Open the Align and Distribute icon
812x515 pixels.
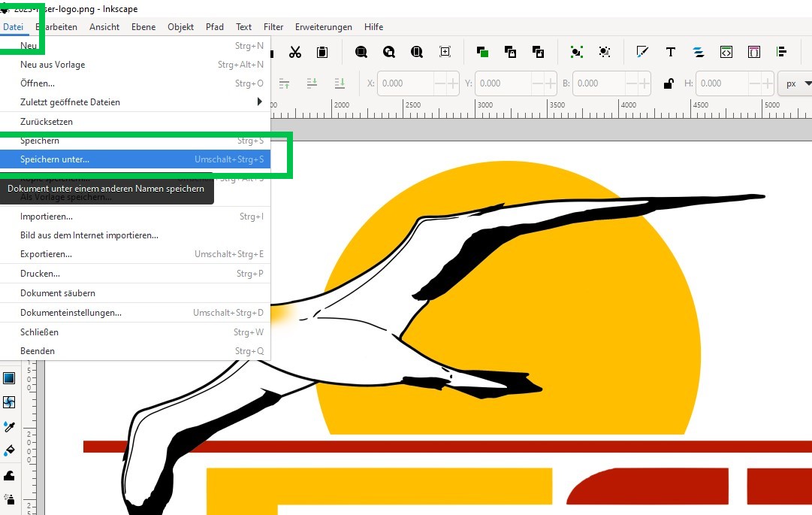click(782, 52)
